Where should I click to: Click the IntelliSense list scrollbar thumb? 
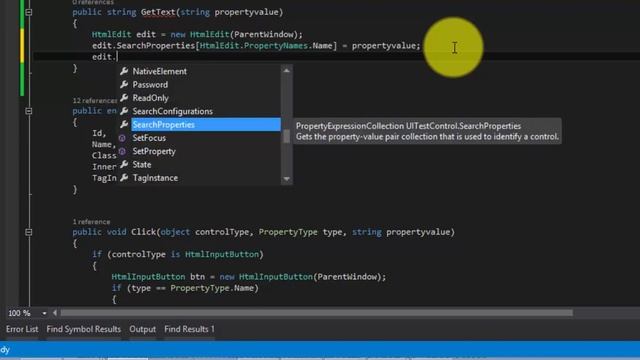click(x=287, y=136)
